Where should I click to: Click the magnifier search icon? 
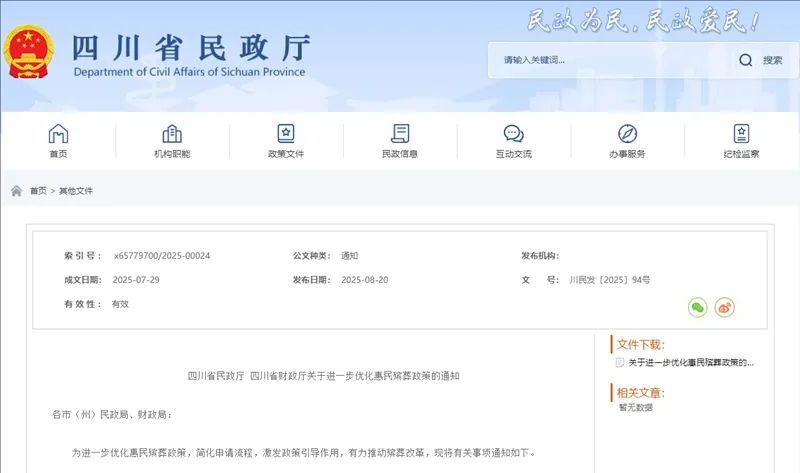[x=745, y=60]
